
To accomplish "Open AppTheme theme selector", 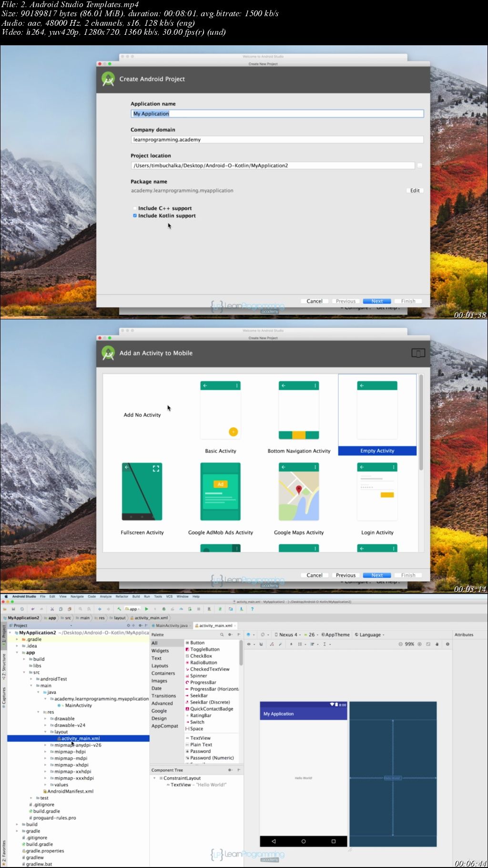I will click(x=335, y=634).
